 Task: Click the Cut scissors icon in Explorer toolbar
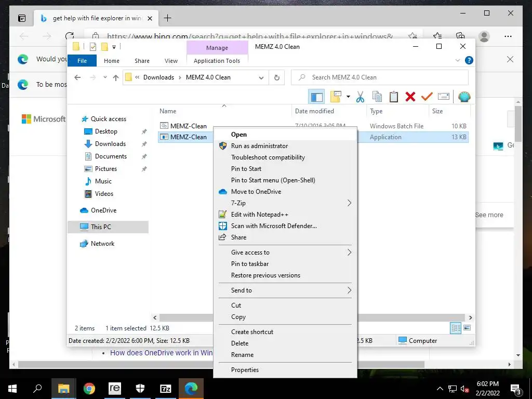pyautogui.click(x=360, y=97)
